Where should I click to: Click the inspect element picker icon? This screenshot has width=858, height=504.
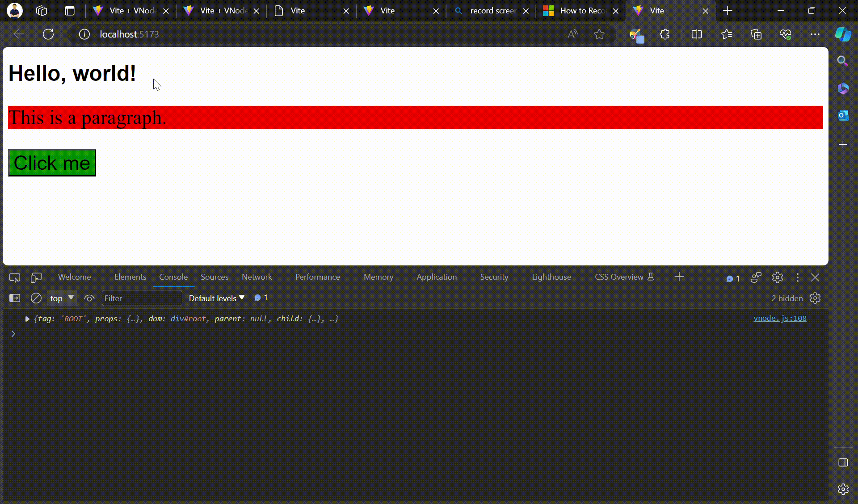14,277
